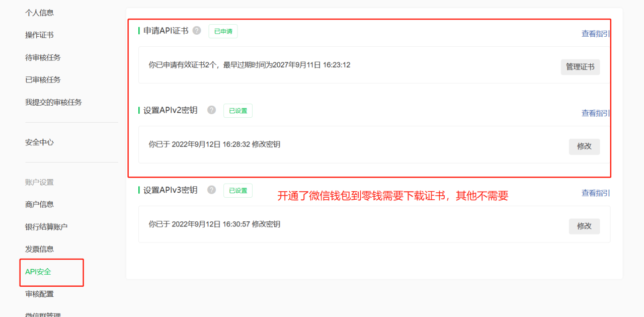Open 已审核任务 sidebar item
The width and height of the screenshot is (644, 317).
pos(43,80)
